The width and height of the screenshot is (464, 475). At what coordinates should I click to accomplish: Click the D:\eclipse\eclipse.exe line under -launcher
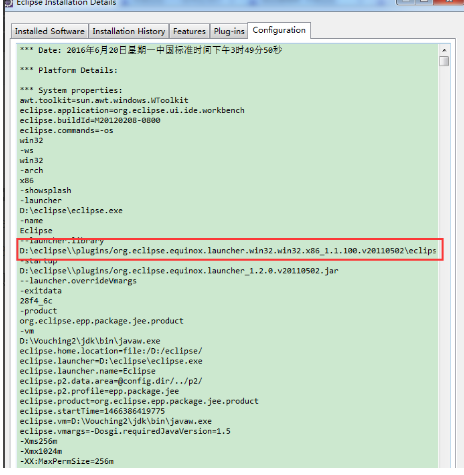pyautogui.click(x=71, y=210)
